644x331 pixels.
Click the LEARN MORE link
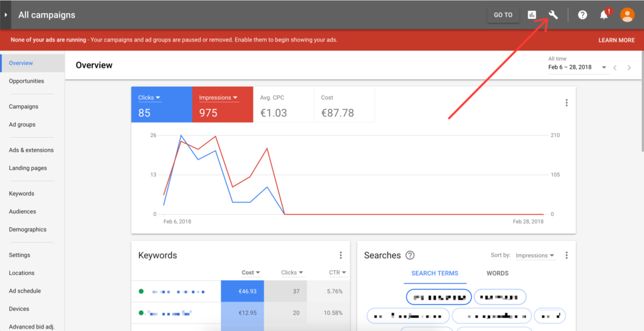click(x=616, y=40)
